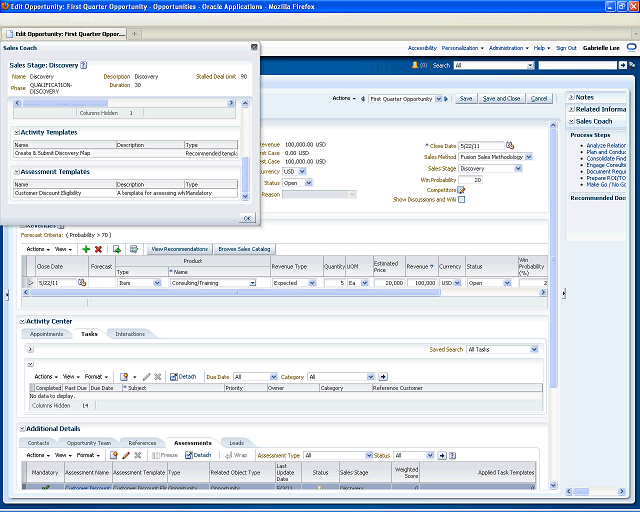Create new assessment icon in Assessments toolbar

[x=114, y=455]
